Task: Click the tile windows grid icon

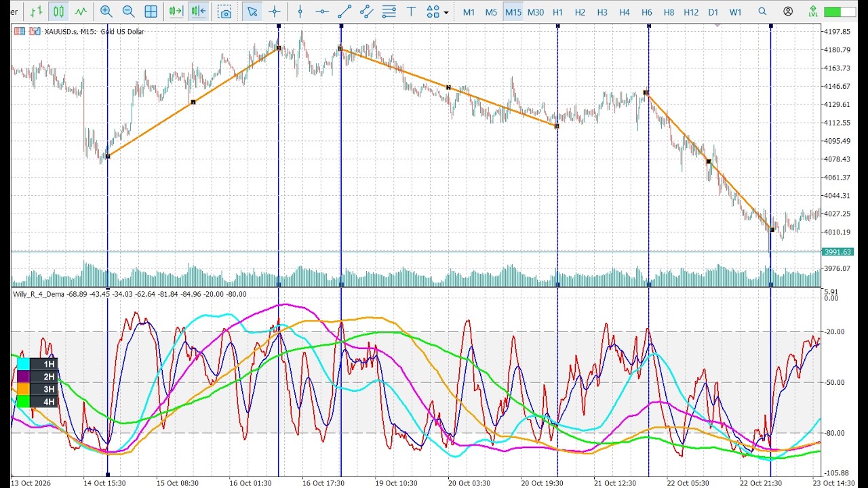Action: point(151,12)
